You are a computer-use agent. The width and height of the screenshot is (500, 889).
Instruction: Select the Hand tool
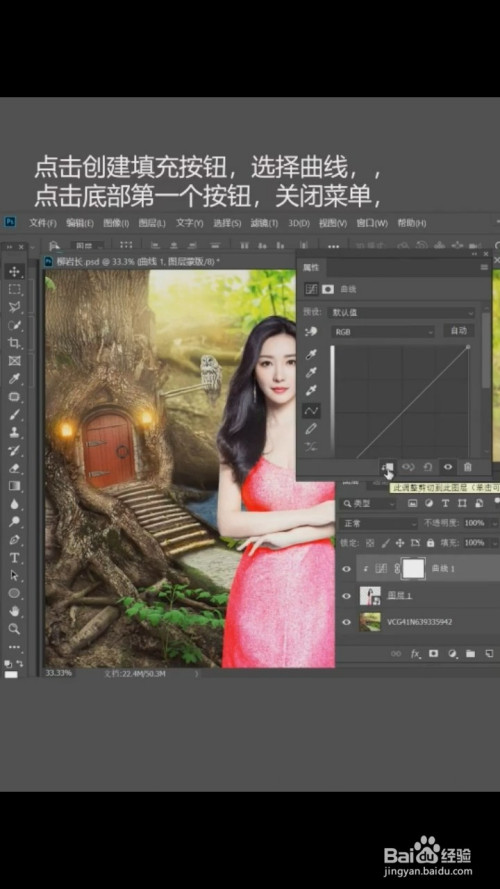(14, 611)
